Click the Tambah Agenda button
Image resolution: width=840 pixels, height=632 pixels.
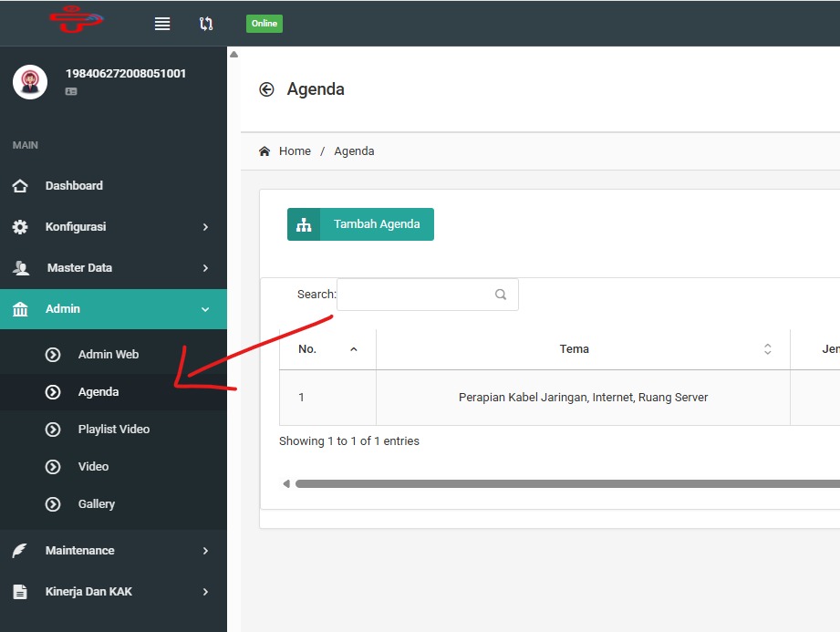pos(360,224)
